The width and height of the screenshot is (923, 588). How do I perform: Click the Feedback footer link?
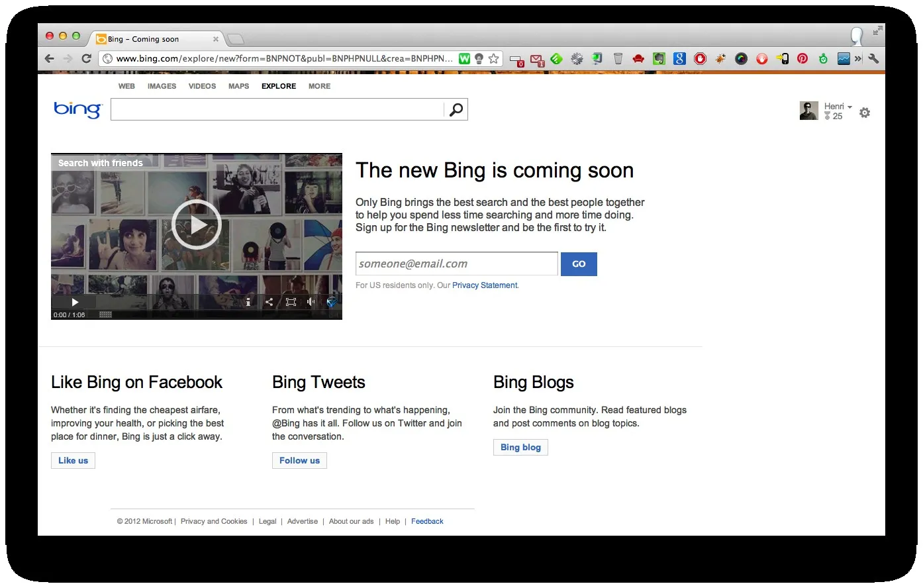[x=427, y=522]
